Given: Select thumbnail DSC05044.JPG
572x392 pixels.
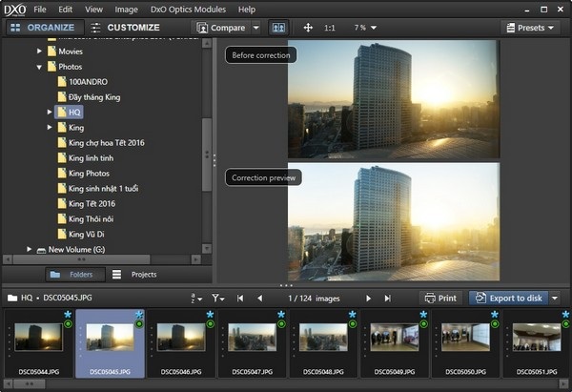Looking at the screenshot, I should tap(39, 343).
